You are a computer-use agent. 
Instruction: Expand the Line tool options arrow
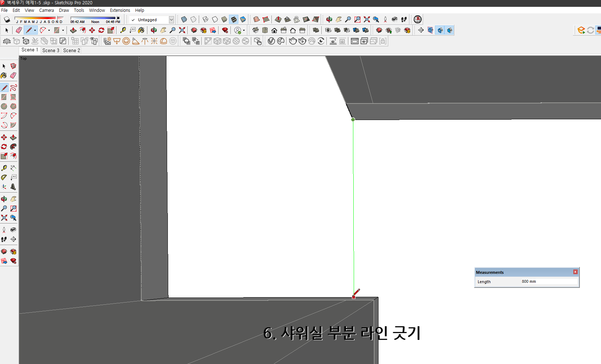(35, 30)
